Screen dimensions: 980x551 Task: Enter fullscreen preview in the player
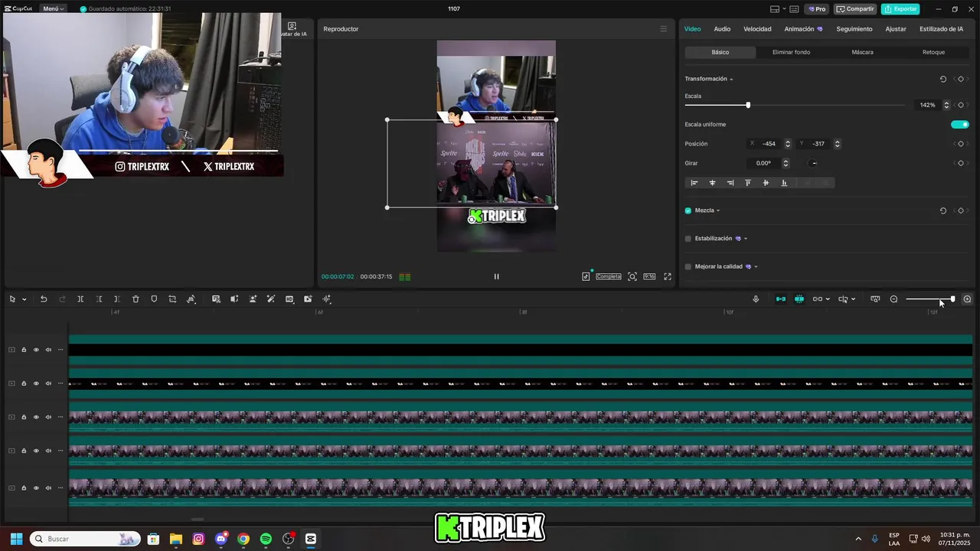pyautogui.click(x=668, y=276)
